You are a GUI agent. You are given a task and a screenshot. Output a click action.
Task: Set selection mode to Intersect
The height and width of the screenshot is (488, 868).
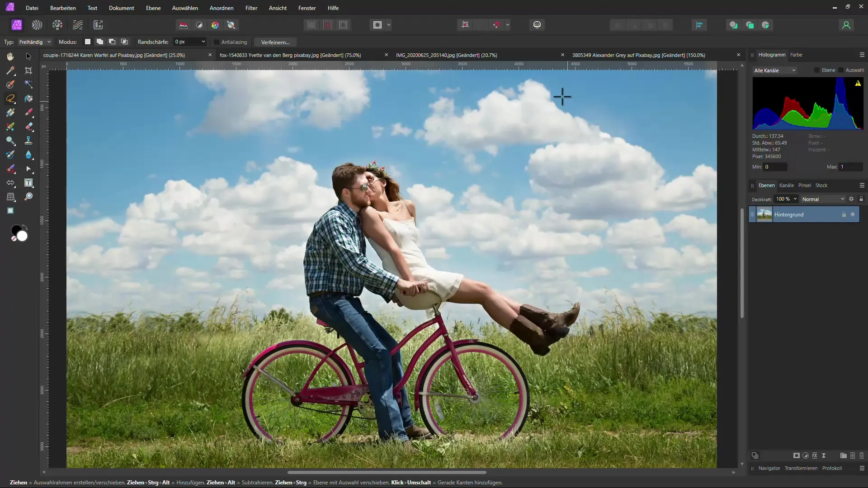tap(124, 42)
